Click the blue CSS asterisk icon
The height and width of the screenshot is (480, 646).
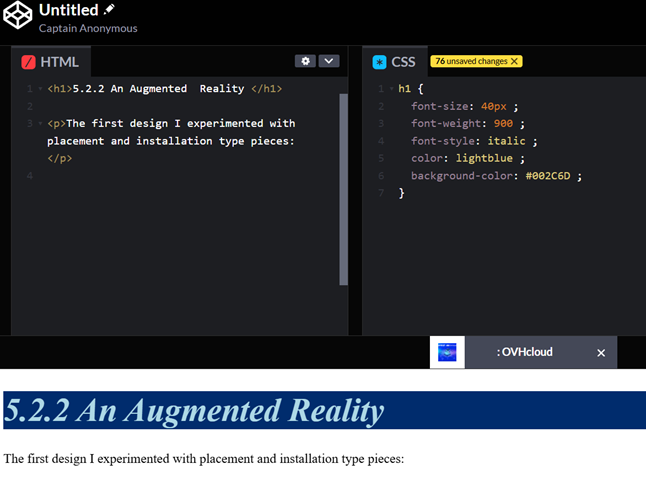coord(379,62)
